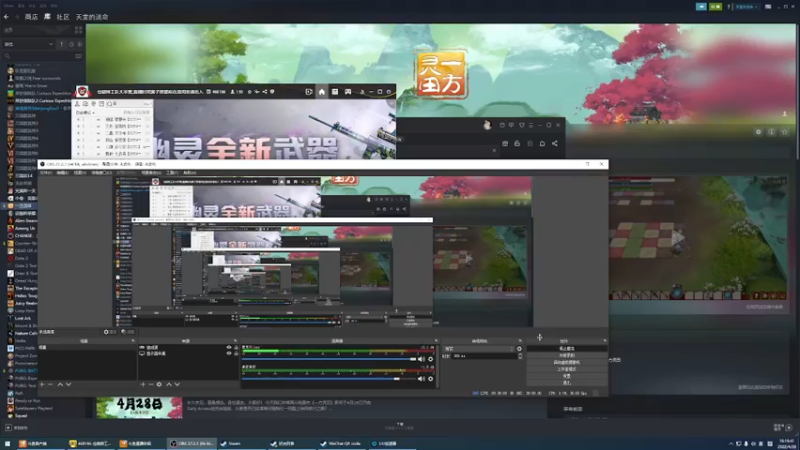800x450 pixels.
Task: Open the Windows Start button
Action: click(7, 444)
